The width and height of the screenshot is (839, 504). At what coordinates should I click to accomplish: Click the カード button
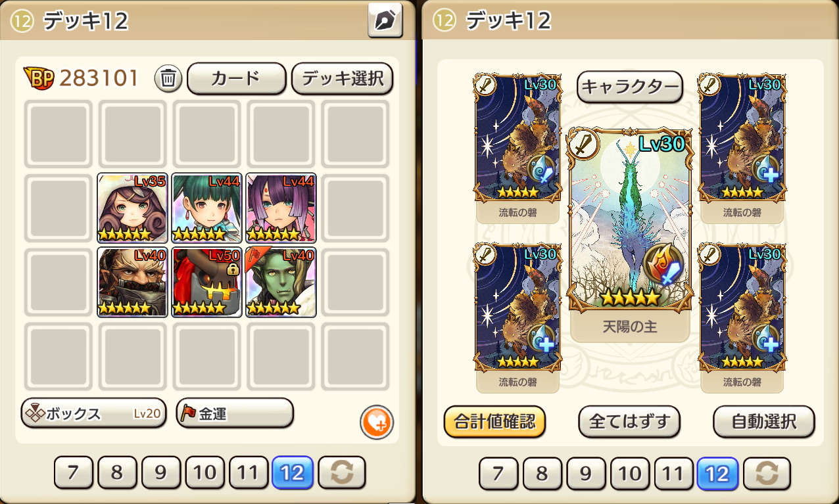point(236,79)
